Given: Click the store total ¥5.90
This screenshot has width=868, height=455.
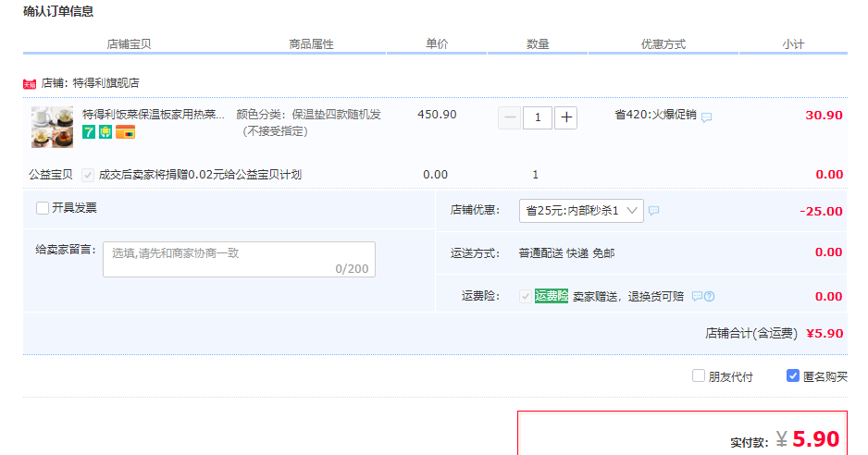Looking at the screenshot, I should tap(825, 333).
